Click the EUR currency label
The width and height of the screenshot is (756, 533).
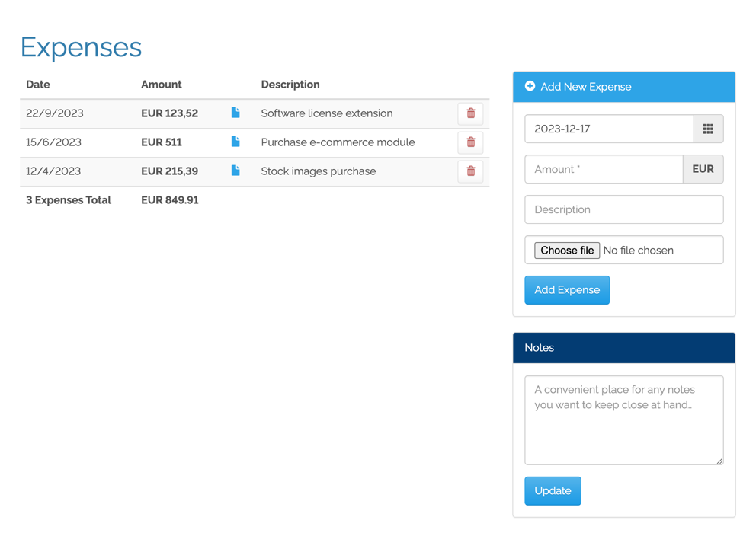[703, 169]
